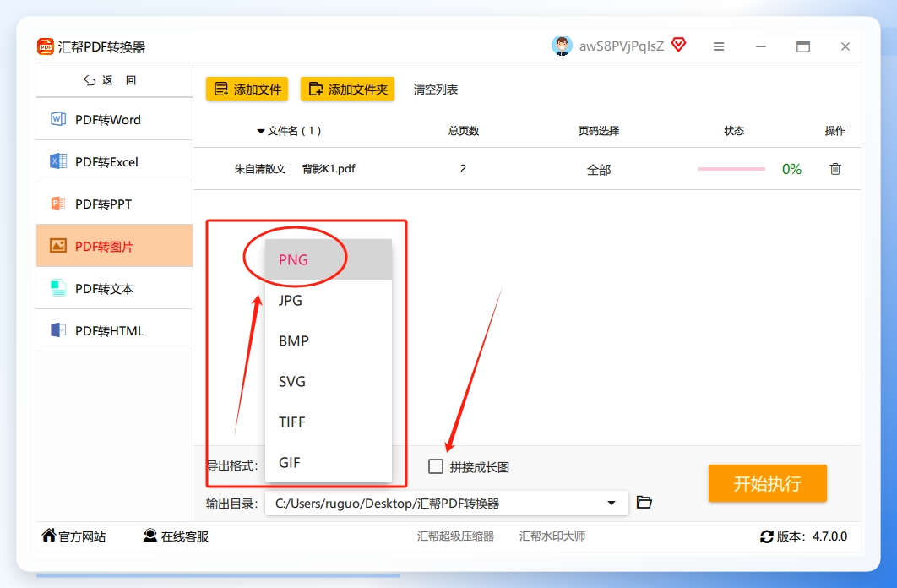Sort by 文件名 column arrow
Image resolution: width=897 pixels, height=588 pixels.
pyautogui.click(x=261, y=132)
